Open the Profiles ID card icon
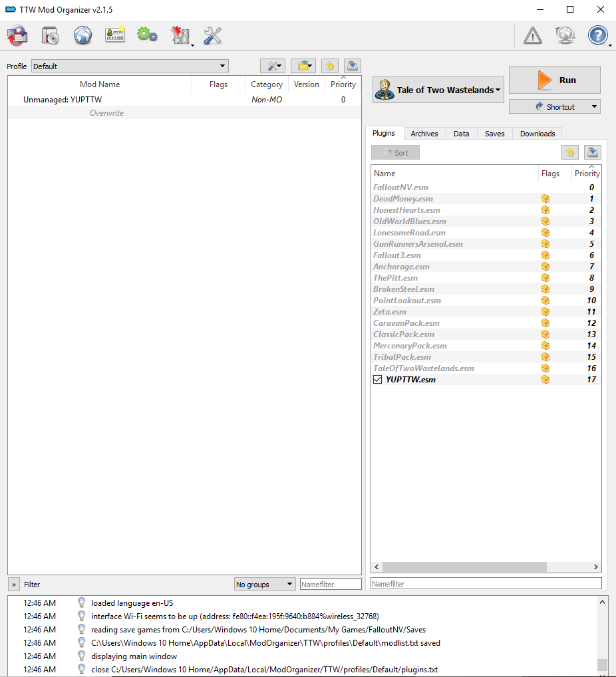Screen dimensions: 616x677 [x=115, y=35]
